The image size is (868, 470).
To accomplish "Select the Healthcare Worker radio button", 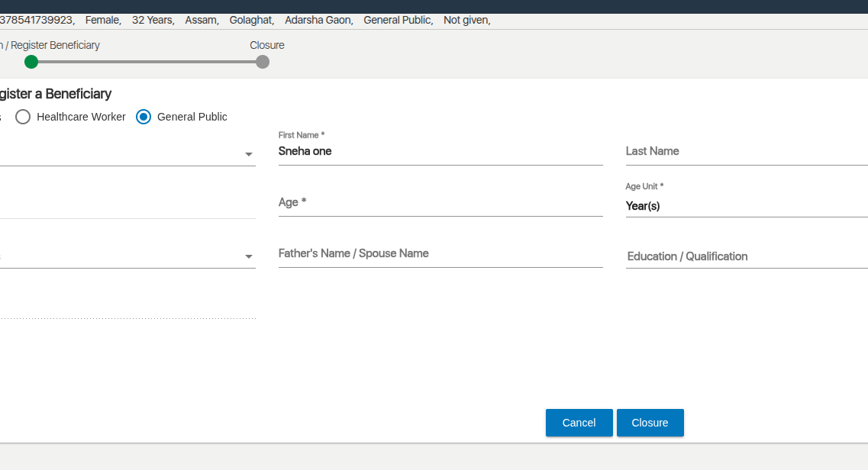I will tap(23, 117).
